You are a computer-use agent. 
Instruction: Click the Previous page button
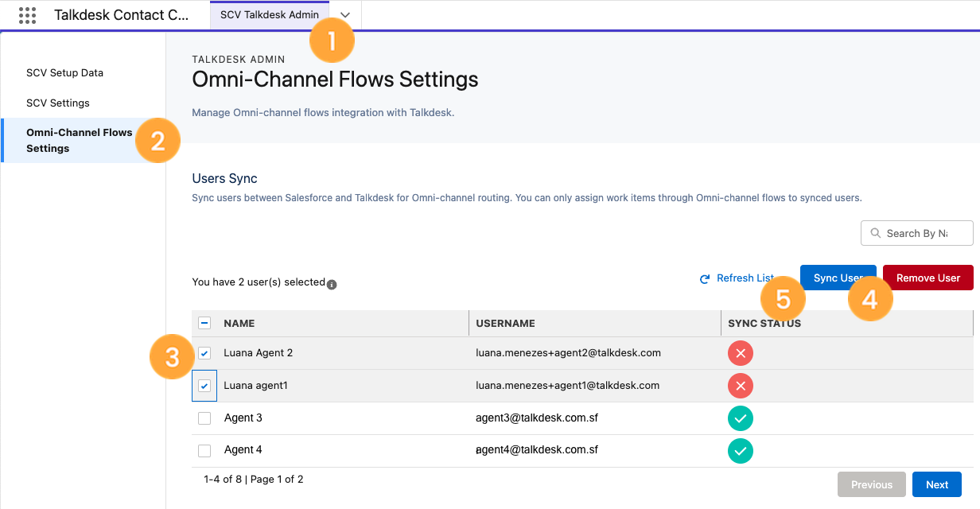pyautogui.click(x=872, y=484)
